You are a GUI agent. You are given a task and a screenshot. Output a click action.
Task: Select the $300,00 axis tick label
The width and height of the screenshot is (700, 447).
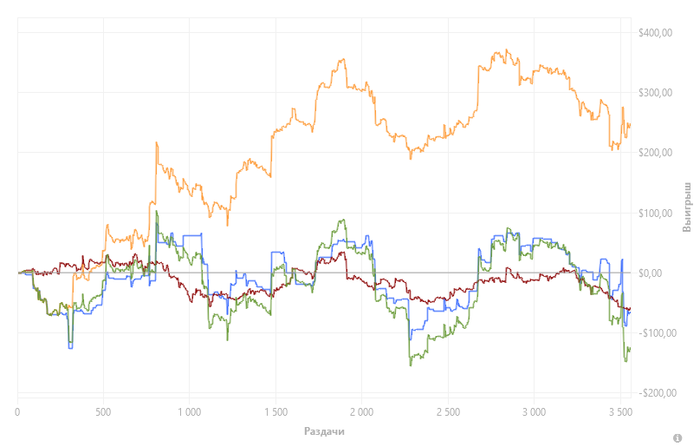[x=655, y=92]
